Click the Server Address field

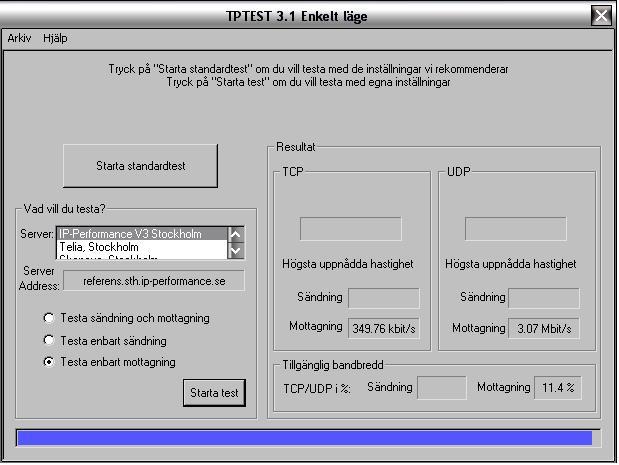click(154, 281)
